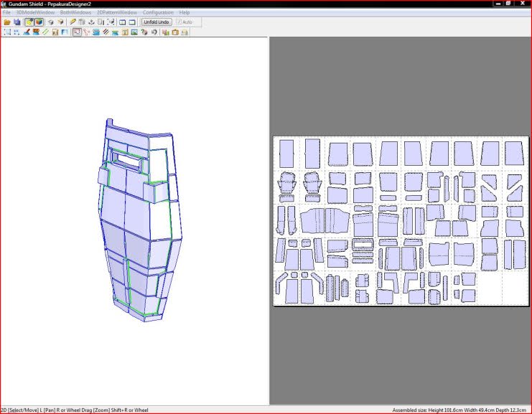Click the question mark cube icon
This screenshot has width=532, height=414.
(x=144, y=32)
